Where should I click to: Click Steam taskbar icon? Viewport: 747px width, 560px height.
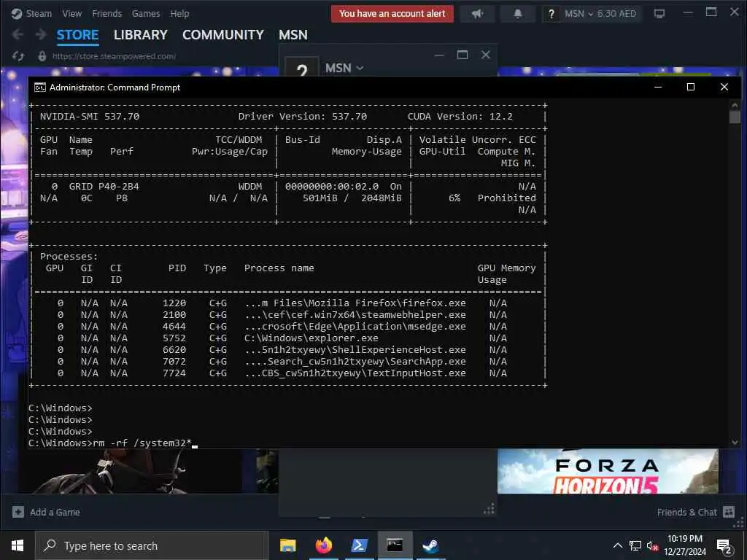coord(430,545)
